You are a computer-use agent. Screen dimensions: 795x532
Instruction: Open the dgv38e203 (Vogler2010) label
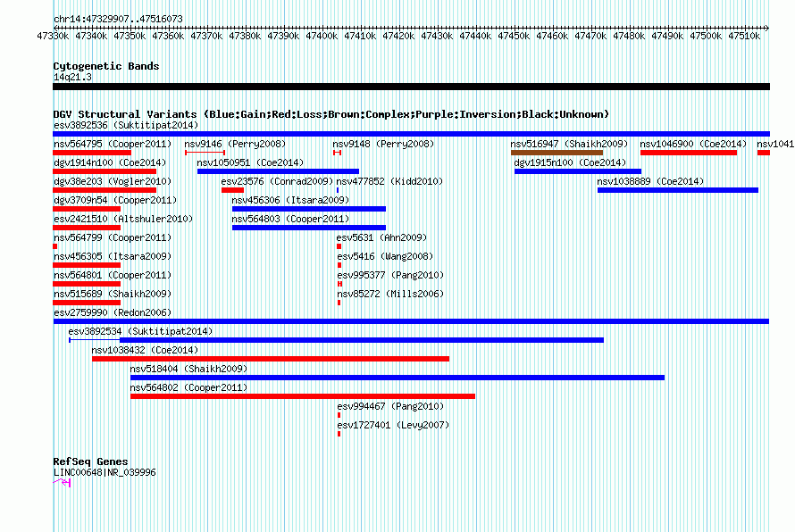(x=113, y=181)
